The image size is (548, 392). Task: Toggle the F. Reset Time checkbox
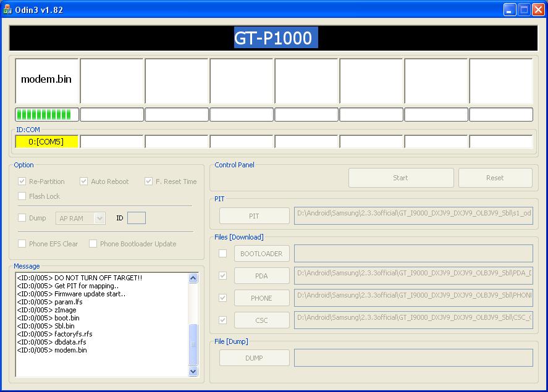click(x=148, y=181)
